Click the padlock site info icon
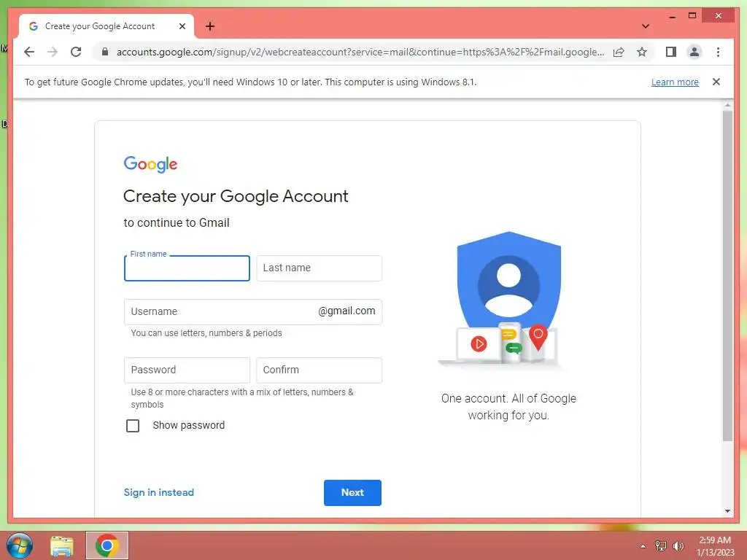This screenshot has width=747, height=560. 105,52
